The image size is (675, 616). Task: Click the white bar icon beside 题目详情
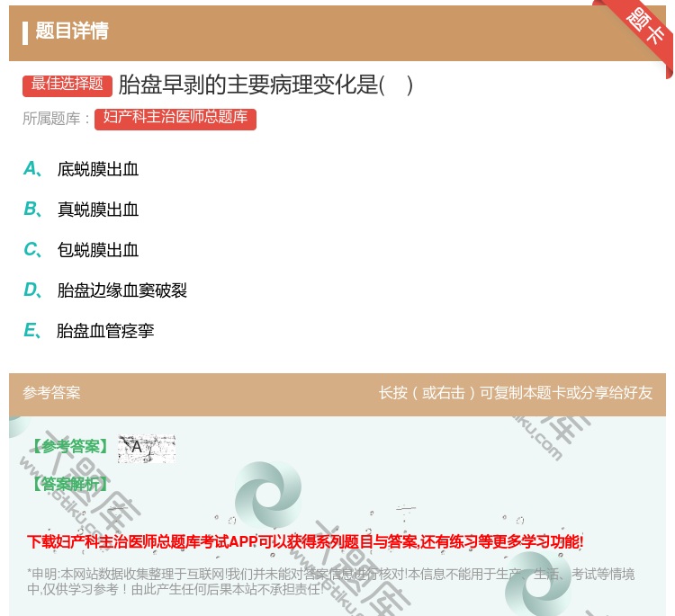pyautogui.click(x=25, y=32)
